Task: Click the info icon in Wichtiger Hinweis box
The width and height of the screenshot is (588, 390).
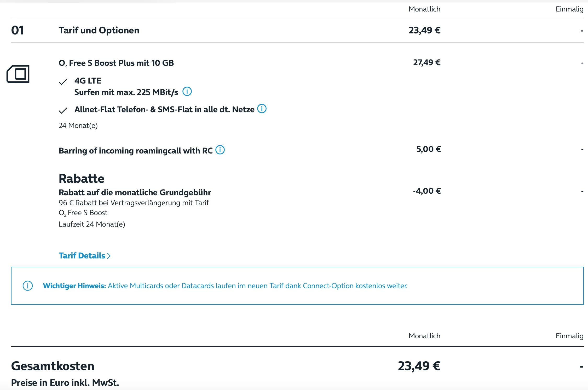Action: (x=28, y=286)
